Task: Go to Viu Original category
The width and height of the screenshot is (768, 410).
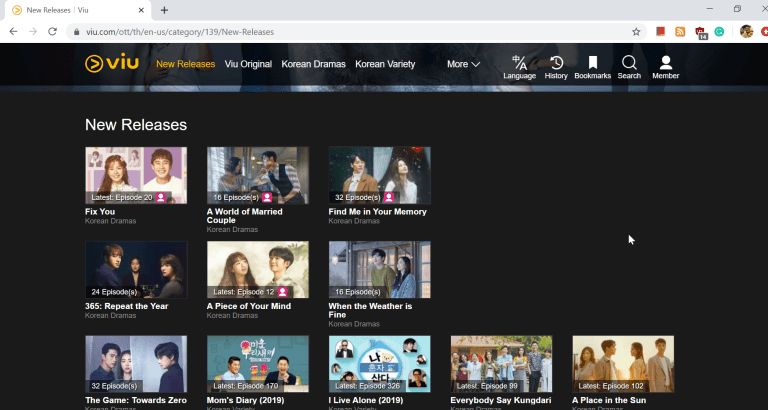Action: coord(248,64)
